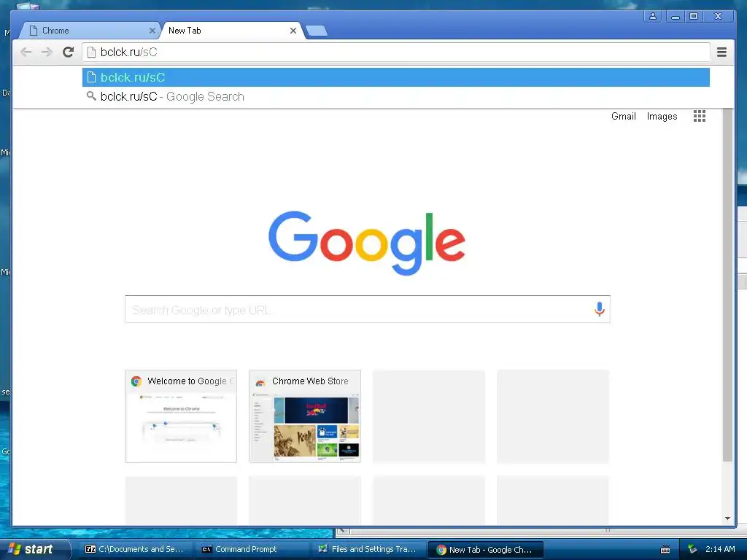This screenshot has height=560, width=747.
Task: Open the Chrome Web Store thumbnail
Action: [305, 416]
